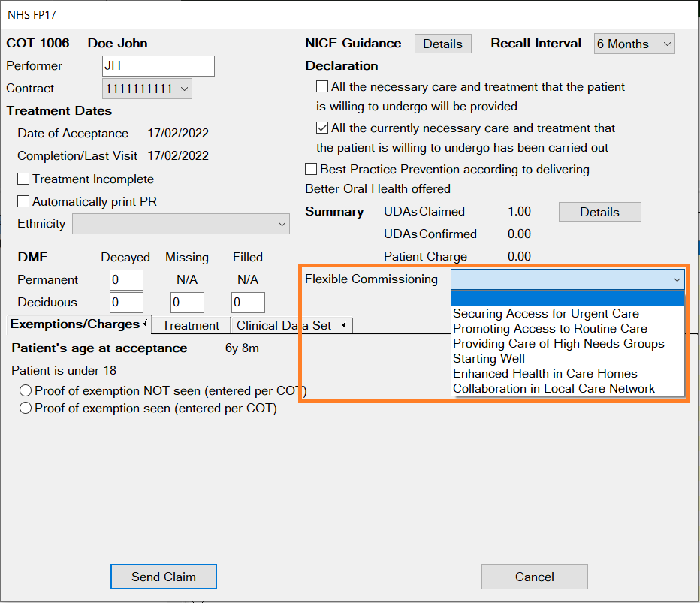This screenshot has height=603, width=700.
Task: Expand the Contract number dropdown
Action: pyautogui.click(x=147, y=89)
